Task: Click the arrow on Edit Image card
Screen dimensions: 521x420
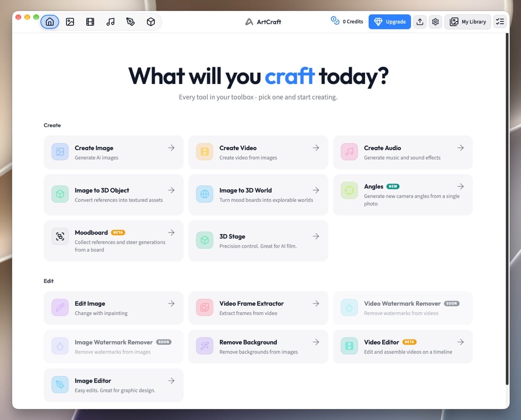Action: [x=171, y=304]
